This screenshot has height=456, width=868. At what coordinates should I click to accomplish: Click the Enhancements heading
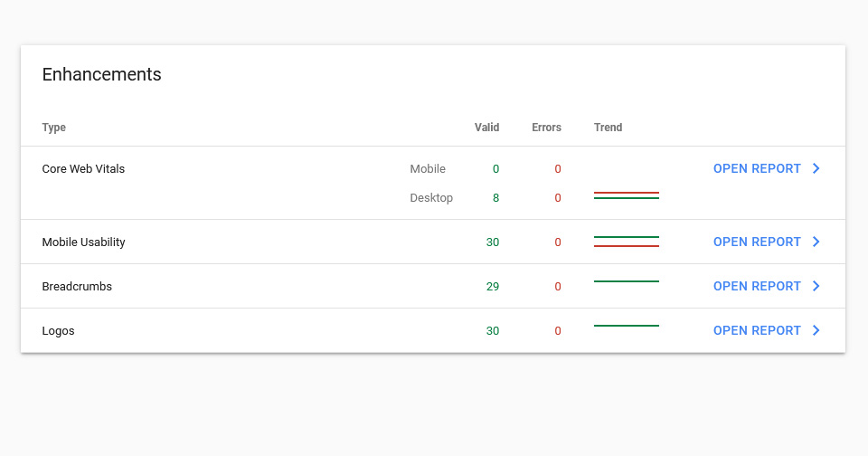point(102,74)
